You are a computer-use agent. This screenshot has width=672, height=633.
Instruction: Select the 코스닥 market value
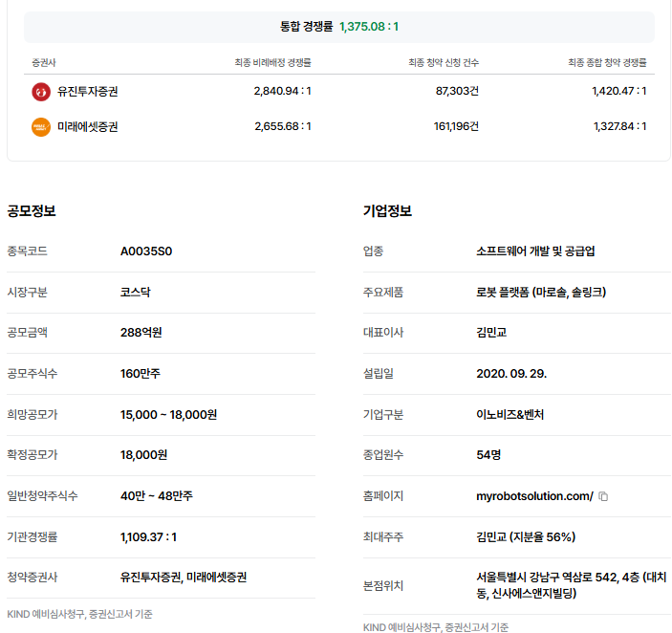136,293
